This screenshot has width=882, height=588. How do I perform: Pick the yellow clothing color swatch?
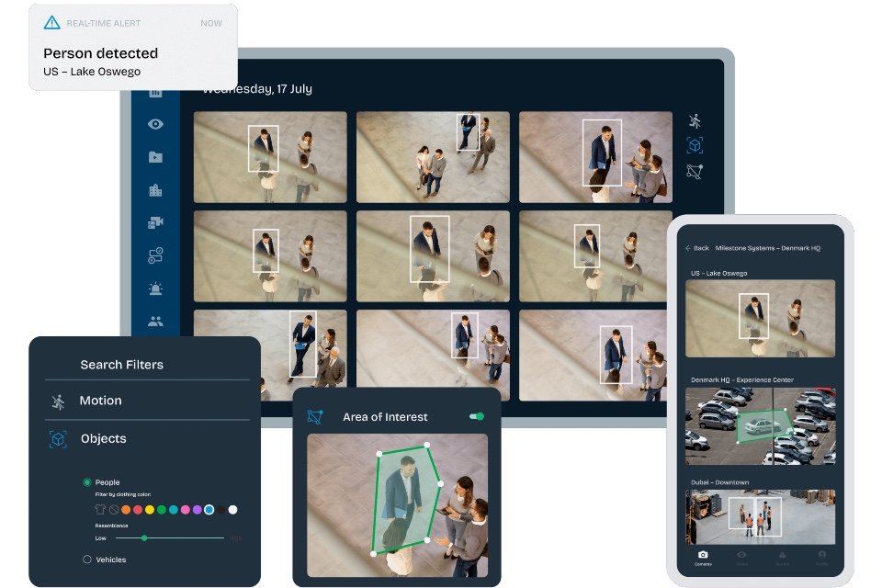click(150, 509)
